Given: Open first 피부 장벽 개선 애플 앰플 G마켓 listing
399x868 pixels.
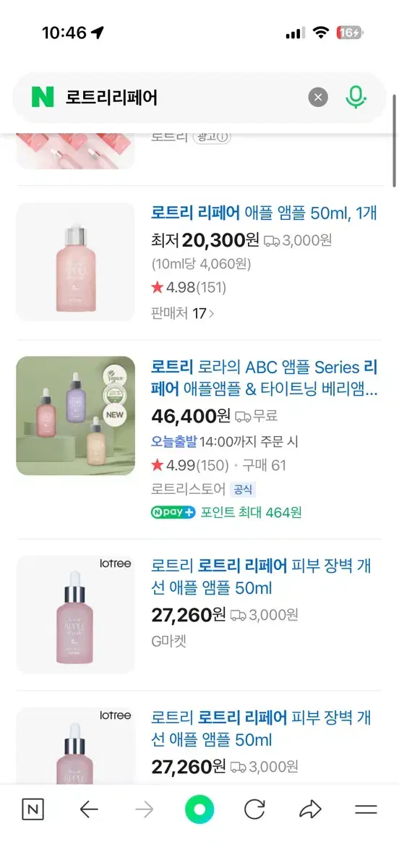Looking at the screenshot, I should pos(261,576).
